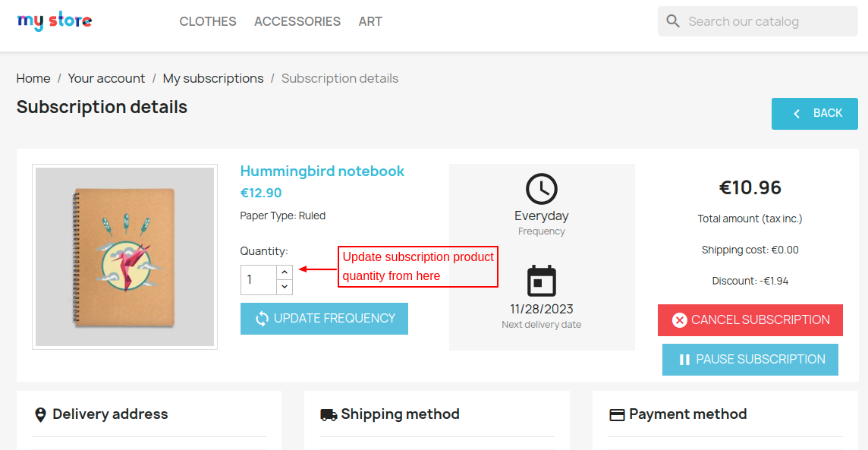Click the shipping truck icon
This screenshot has height=450, width=868.
tap(329, 414)
